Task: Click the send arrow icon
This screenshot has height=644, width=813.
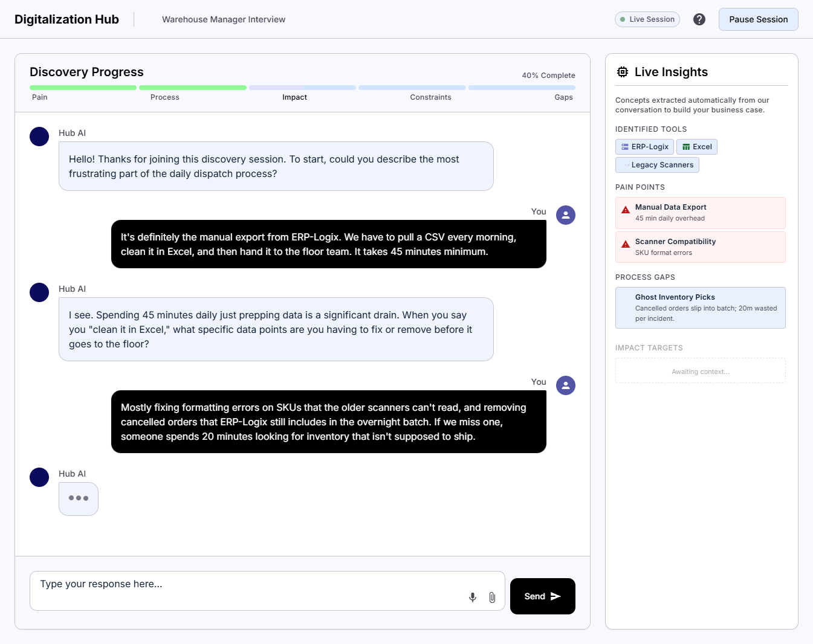Action: tap(555, 596)
